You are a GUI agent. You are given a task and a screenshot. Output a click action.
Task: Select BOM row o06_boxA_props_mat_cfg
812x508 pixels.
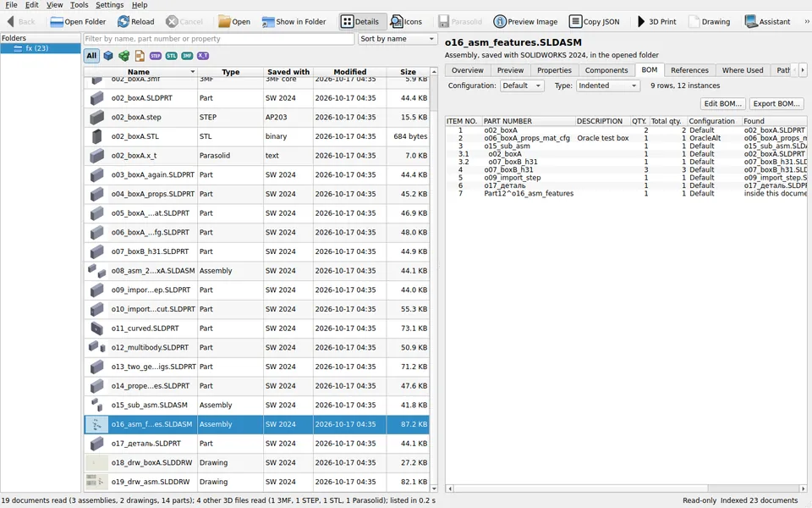[x=626, y=138]
